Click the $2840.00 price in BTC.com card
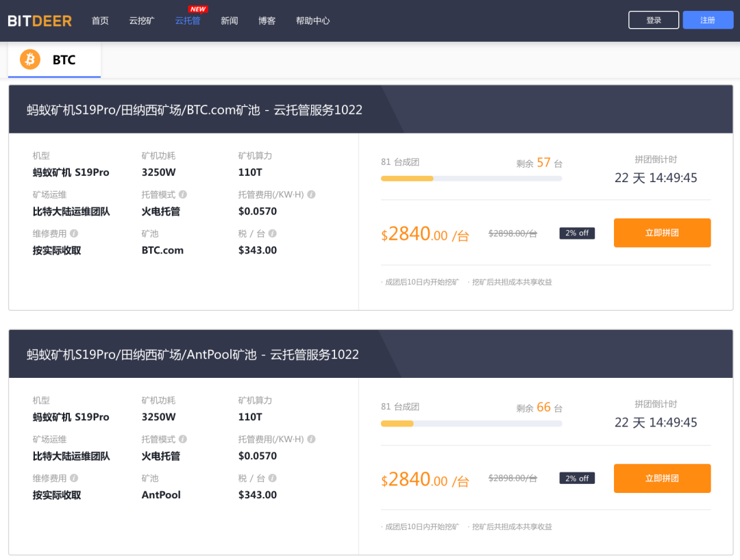Screen dimensions: 740x560 [x=425, y=234]
